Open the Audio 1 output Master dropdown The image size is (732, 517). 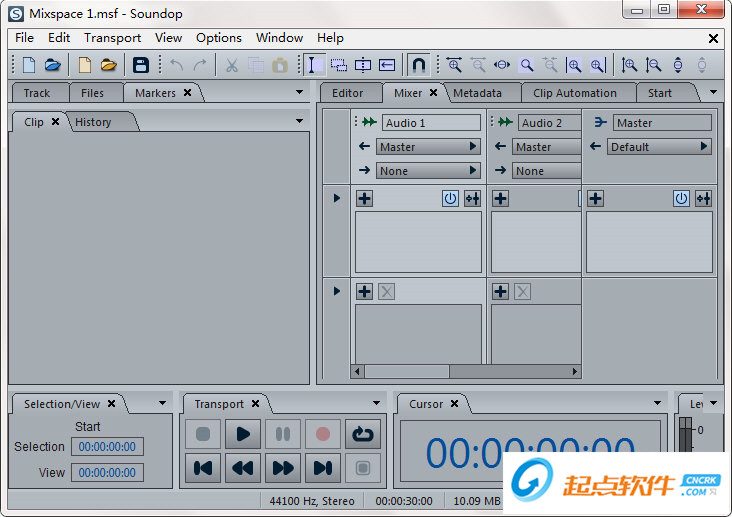pyautogui.click(x=428, y=147)
